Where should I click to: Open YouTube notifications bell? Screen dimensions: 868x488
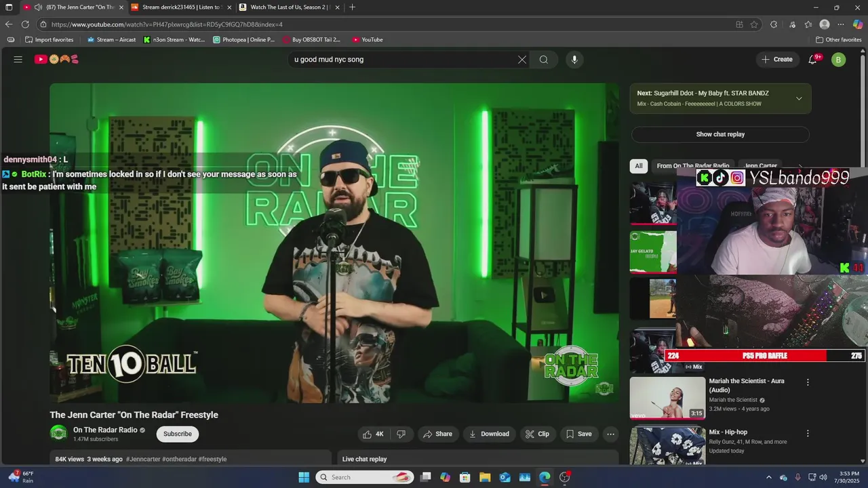[x=812, y=60]
